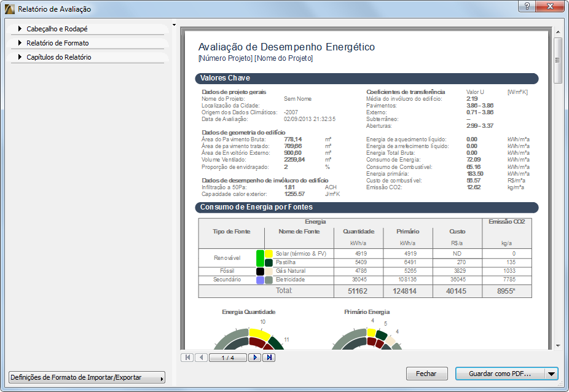This screenshot has width=569, height=392.
Task: Click the preview scrollbar up arrow
Action: (558, 31)
